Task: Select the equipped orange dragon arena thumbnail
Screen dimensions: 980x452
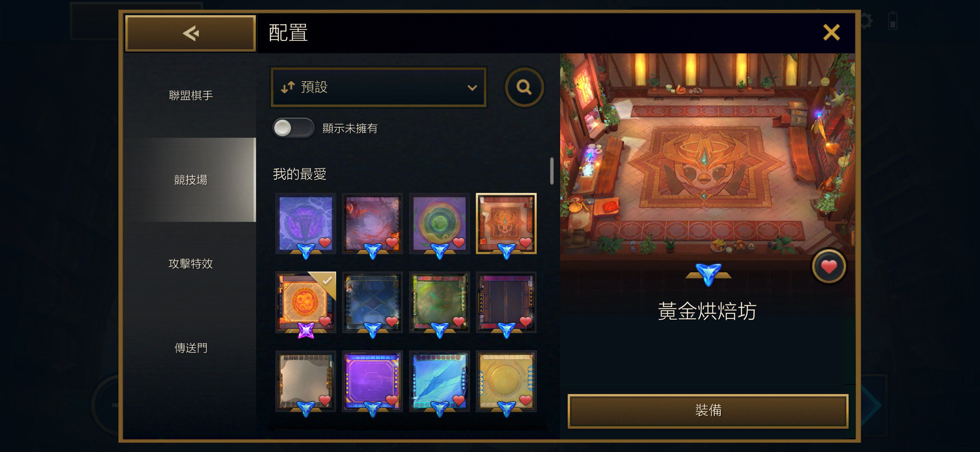Action: [306, 302]
